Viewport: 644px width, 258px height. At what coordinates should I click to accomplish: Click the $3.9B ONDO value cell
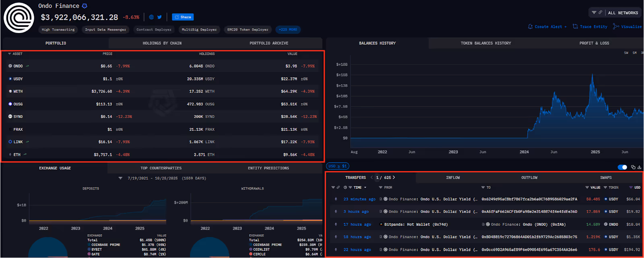pyautogui.click(x=291, y=66)
